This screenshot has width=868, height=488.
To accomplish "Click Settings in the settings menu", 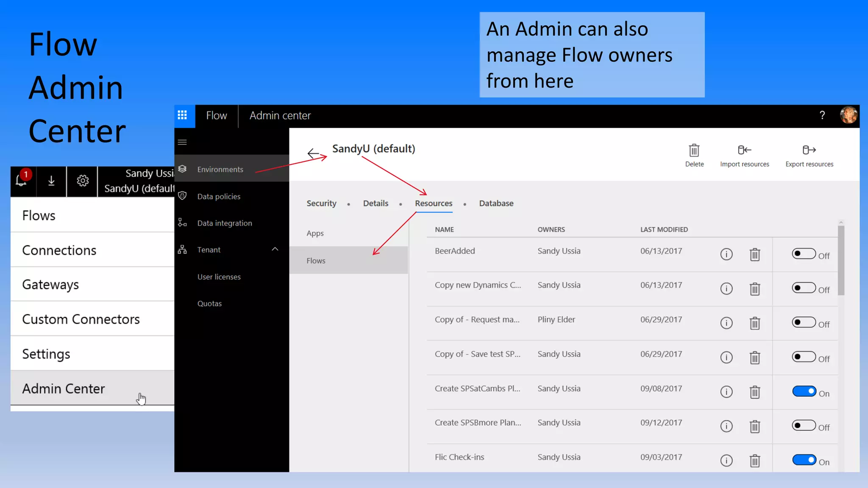I will point(92,354).
